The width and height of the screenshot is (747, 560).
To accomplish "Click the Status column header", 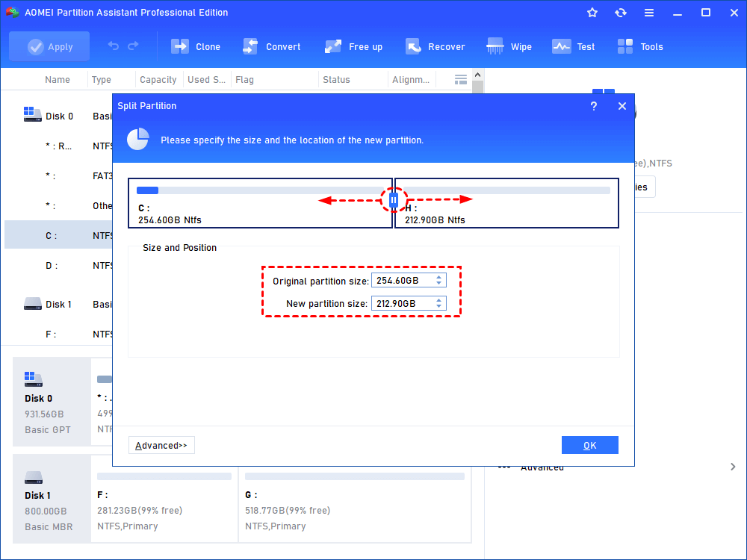I will pyautogui.click(x=336, y=80).
